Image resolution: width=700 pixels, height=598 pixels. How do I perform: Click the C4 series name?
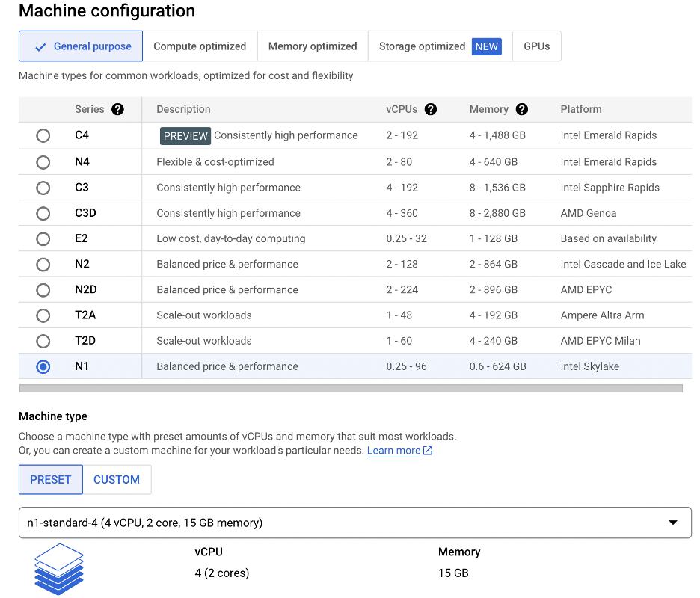(82, 135)
